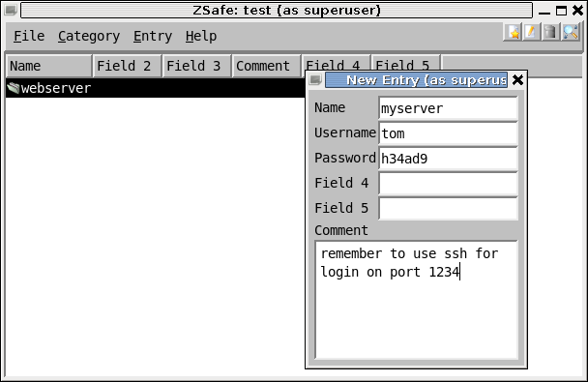Close the New Entry dialog
This screenshot has width=588, height=382.
point(517,80)
